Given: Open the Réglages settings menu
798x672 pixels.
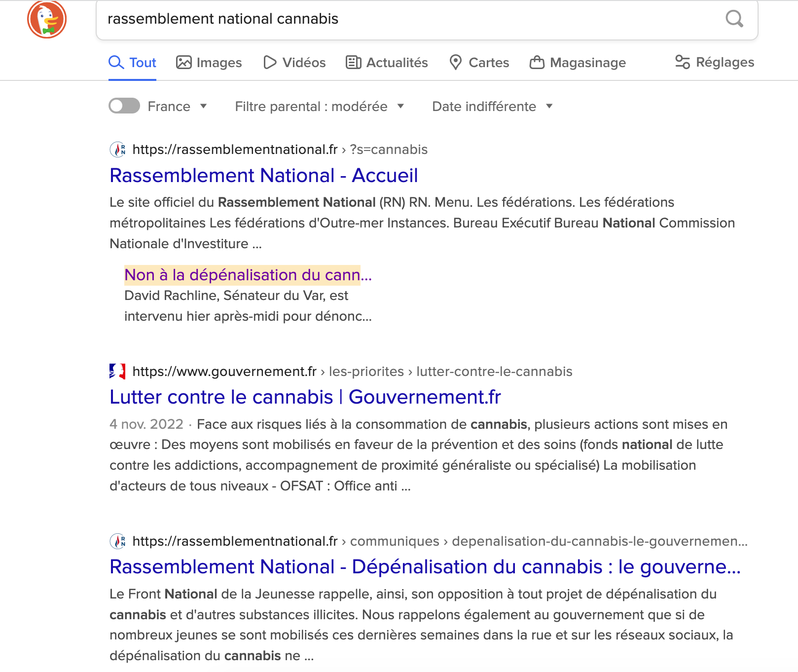Looking at the screenshot, I should [x=715, y=62].
